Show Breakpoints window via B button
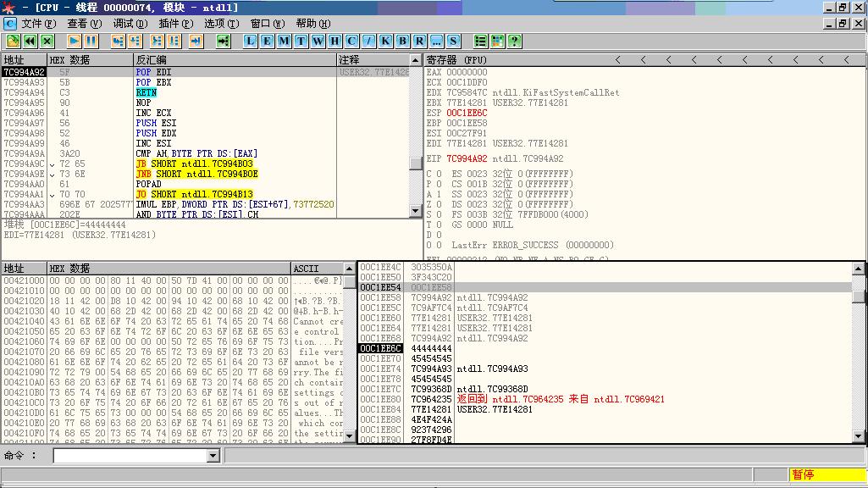This screenshot has width=868, height=488. pyautogui.click(x=403, y=41)
